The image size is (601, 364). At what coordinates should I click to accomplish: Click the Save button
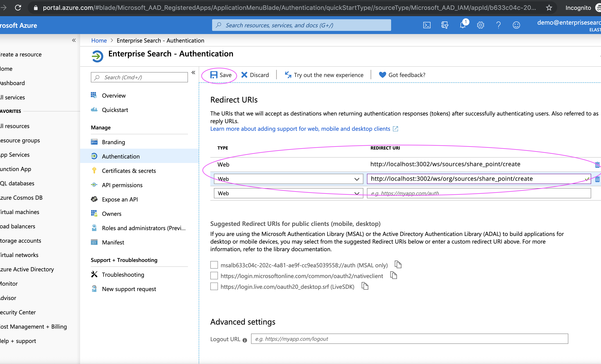(x=221, y=75)
